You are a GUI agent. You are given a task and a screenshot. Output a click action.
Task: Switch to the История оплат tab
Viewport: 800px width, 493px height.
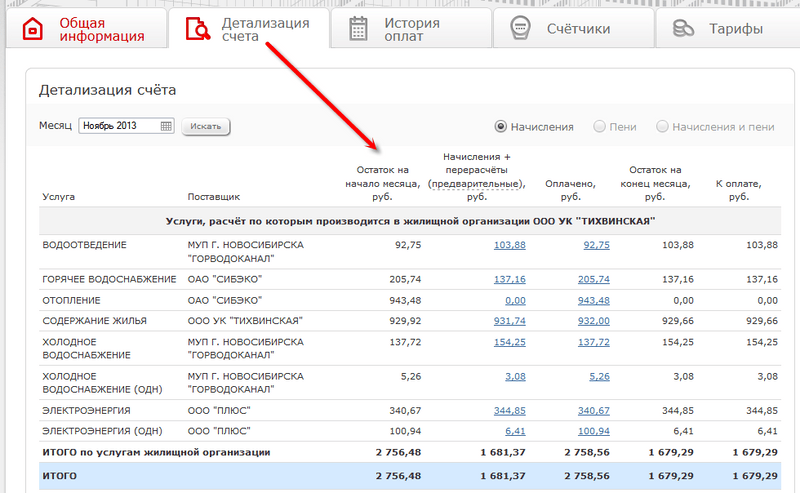click(x=411, y=30)
